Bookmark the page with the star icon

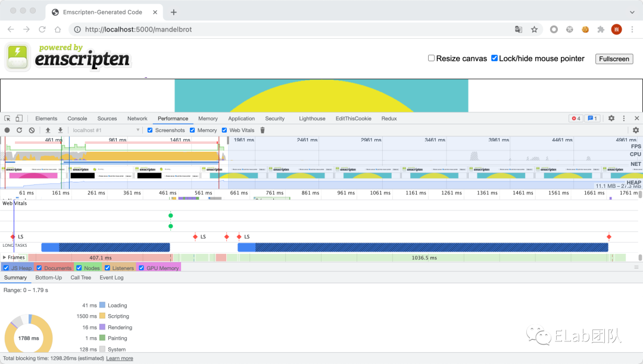pyautogui.click(x=534, y=30)
